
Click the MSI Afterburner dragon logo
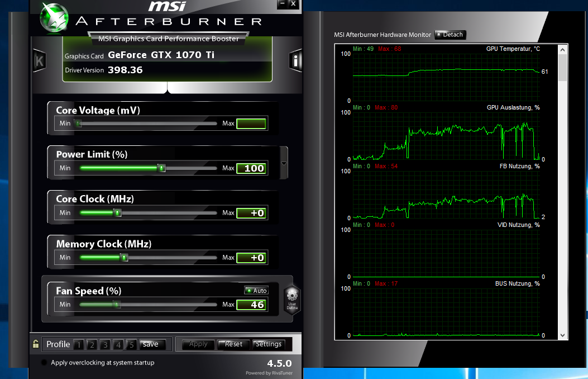(54, 18)
